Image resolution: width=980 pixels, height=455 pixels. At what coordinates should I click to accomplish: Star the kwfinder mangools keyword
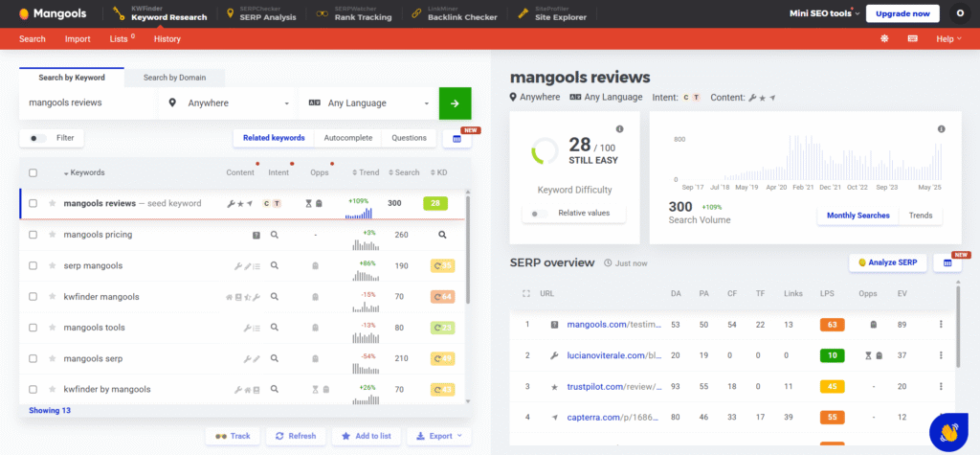click(53, 297)
